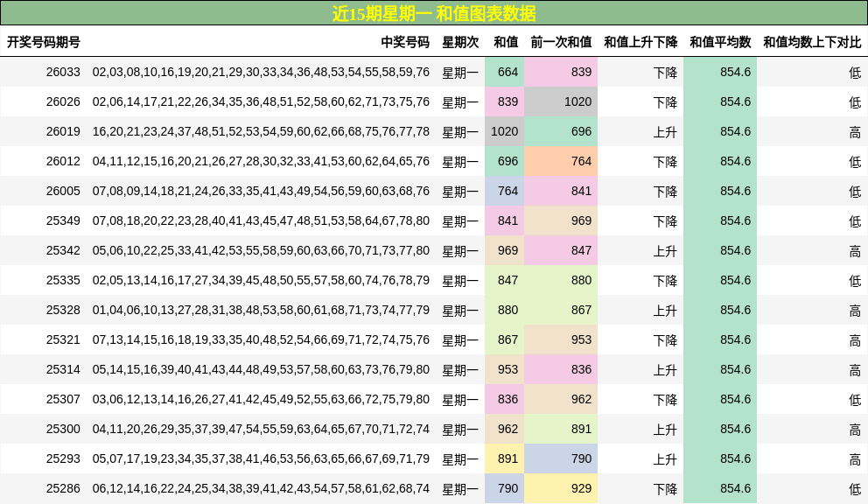868x504 pixels.
Task: Click the 和值上升下降 column header
Action: [x=641, y=40]
